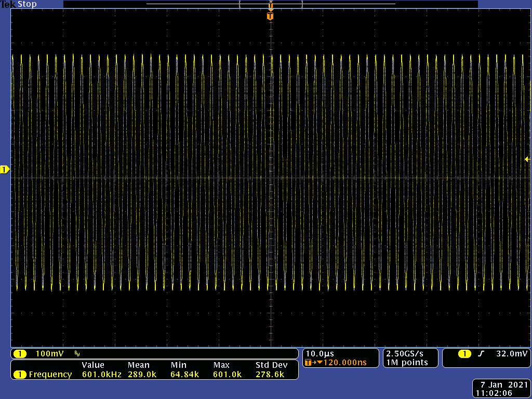The image size is (532, 399).
Task: Click the trigger level arrow on right edge
Action: coord(527,159)
